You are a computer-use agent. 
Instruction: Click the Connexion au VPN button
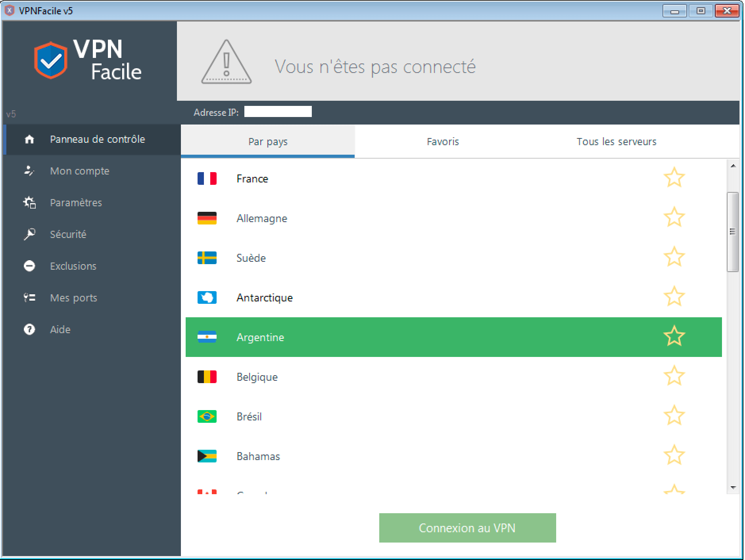point(467,528)
